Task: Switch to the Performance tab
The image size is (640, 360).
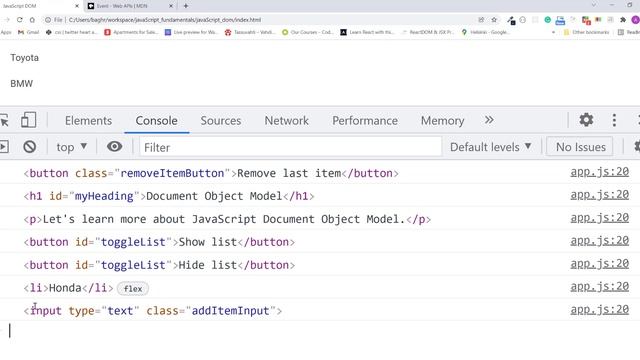Action: 365,121
